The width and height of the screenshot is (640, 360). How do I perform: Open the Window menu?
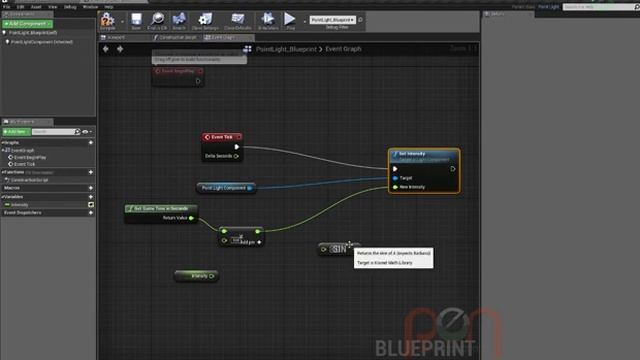tap(90, 7)
